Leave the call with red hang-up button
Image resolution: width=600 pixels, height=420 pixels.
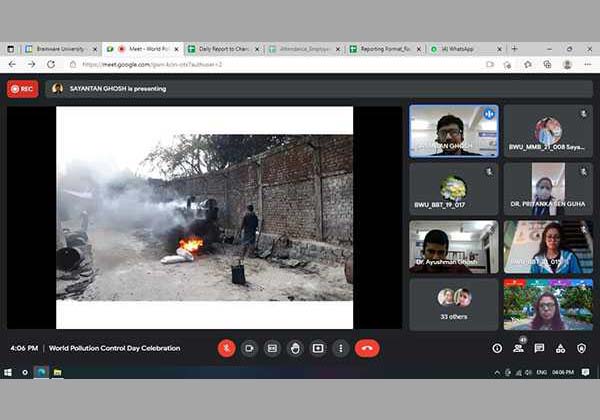(x=367, y=348)
